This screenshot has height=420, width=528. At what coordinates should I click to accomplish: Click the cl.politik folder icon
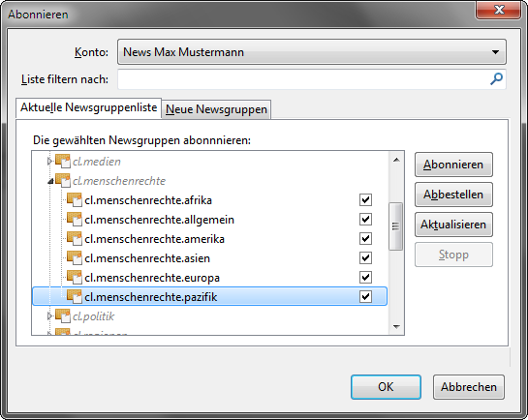click(x=63, y=315)
